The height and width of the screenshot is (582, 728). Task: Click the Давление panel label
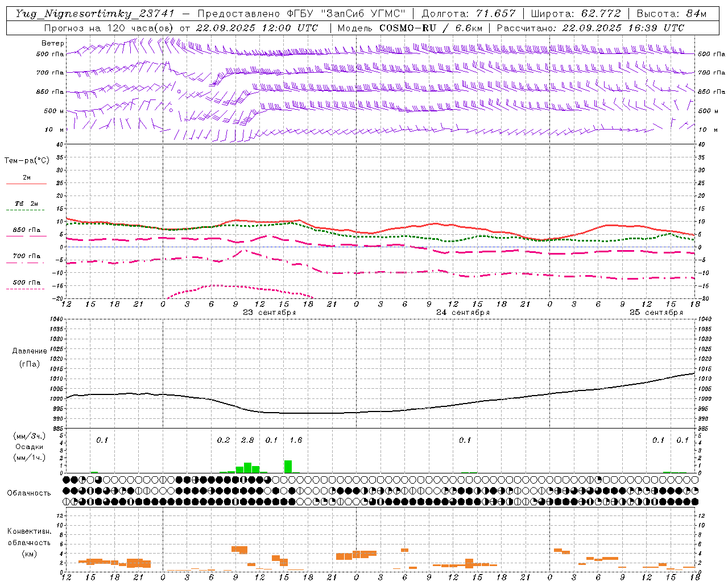pyautogui.click(x=30, y=351)
